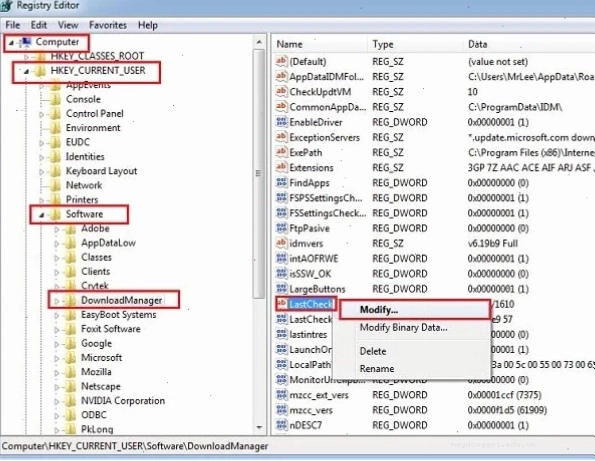Select the mzcc_vers value name

click(x=311, y=411)
